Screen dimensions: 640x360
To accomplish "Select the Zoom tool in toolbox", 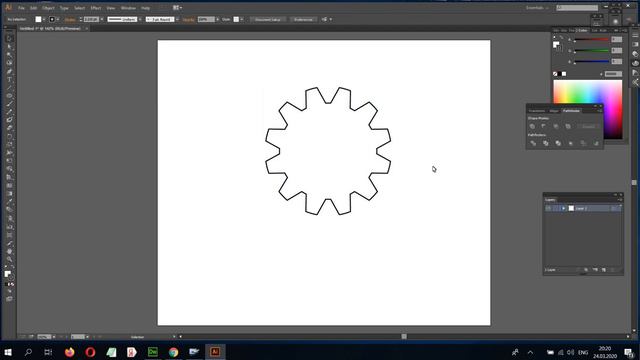I will (9, 260).
